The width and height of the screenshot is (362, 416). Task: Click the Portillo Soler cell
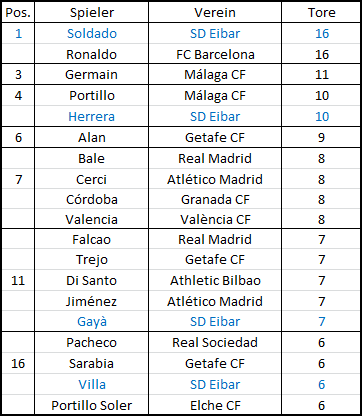coord(91,405)
